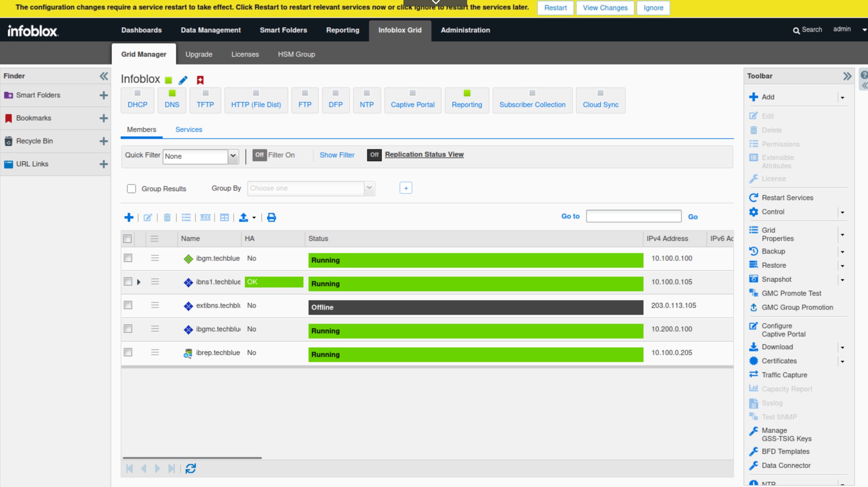The image size is (868, 487).
Task: Click the Show Filter link
Action: point(337,155)
